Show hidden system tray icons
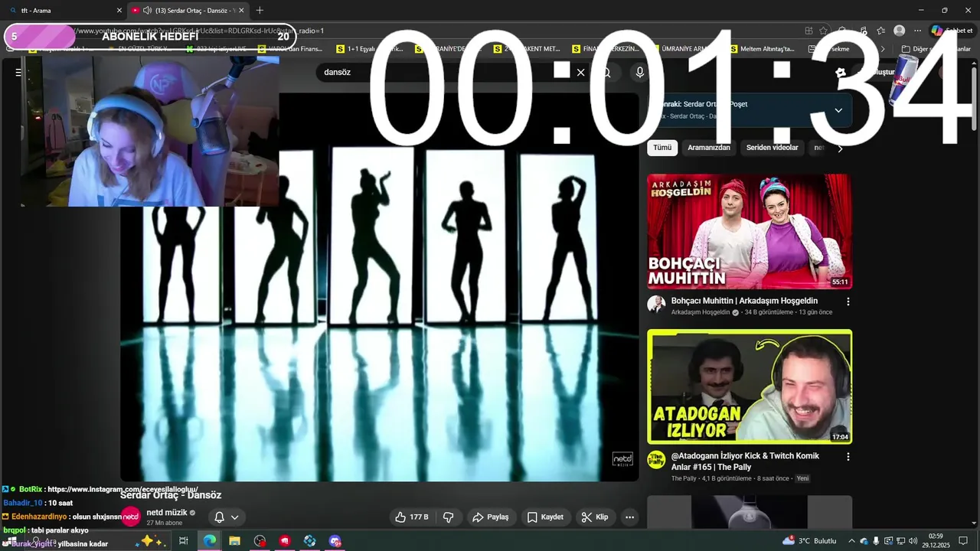This screenshot has width=980, height=551. tap(851, 541)
